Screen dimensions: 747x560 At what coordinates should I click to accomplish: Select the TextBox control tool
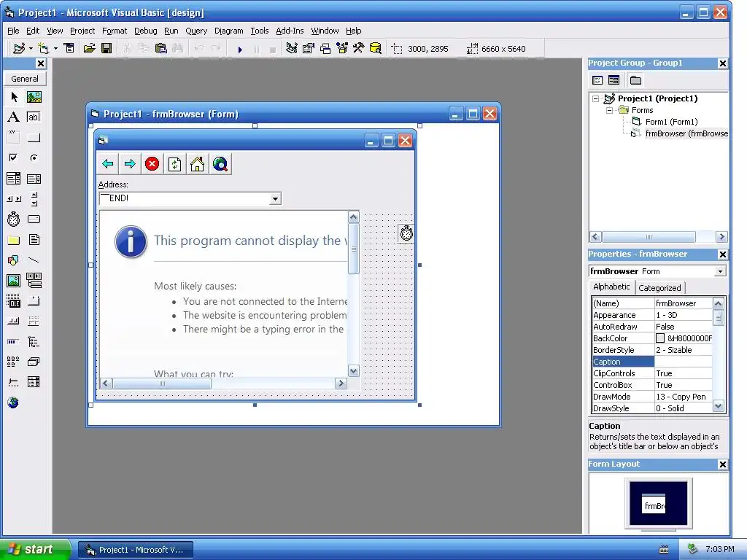coord(34,117)
